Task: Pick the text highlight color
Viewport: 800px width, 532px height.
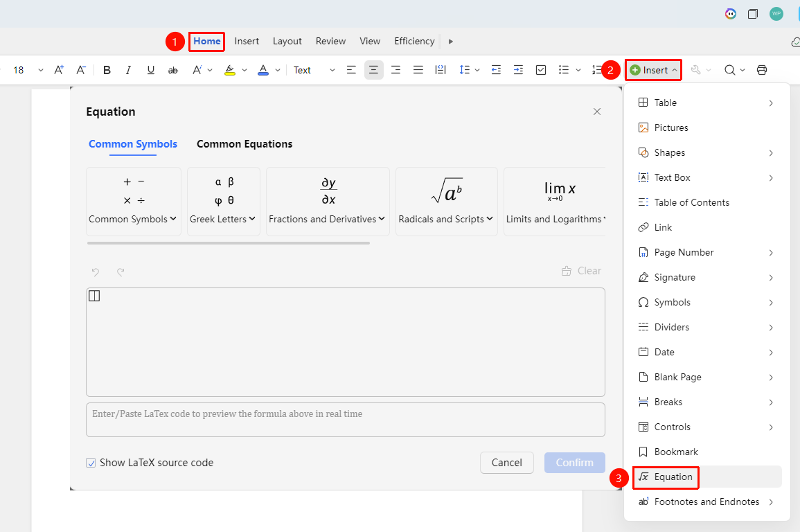Action: [229, 70]
